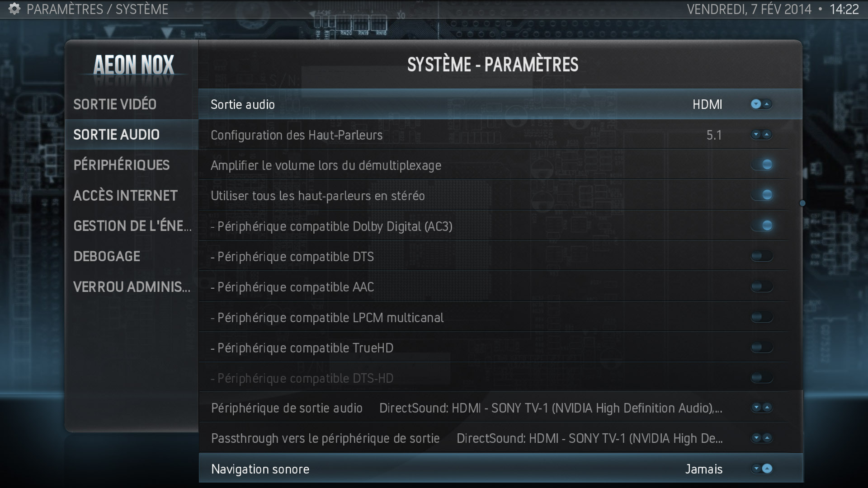
Task: Enable Périphérique compatible DTS switch
Action: coord(762,256)
